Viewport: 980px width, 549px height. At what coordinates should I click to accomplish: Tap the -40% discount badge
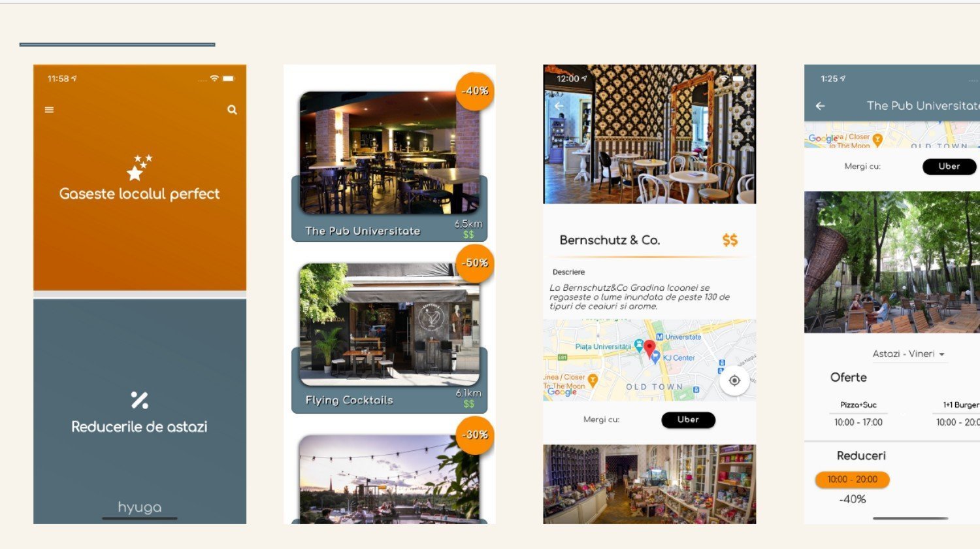475,91
